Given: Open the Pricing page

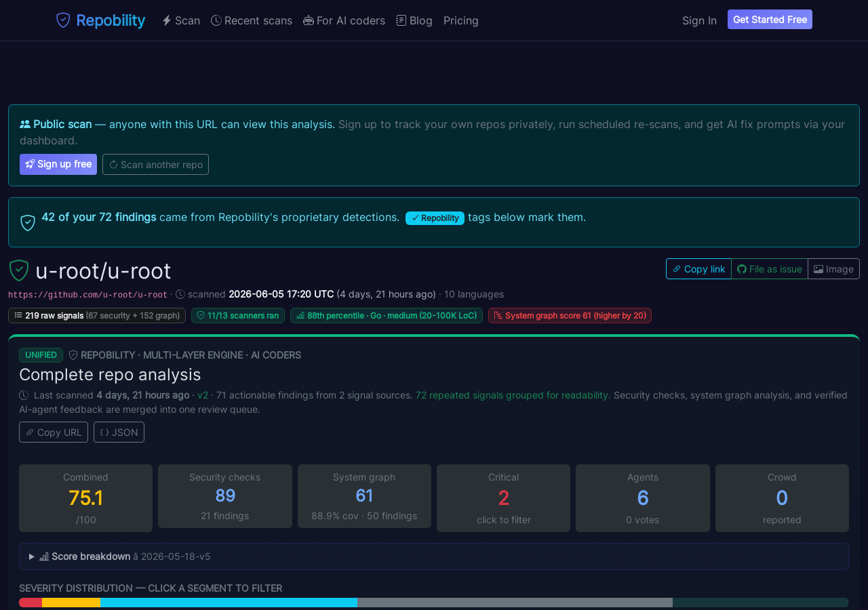Looking at the screenshot, I should [461, 20].
